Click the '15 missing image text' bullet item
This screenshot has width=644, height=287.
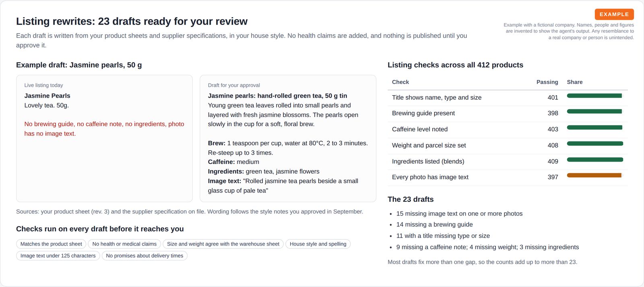459,214
